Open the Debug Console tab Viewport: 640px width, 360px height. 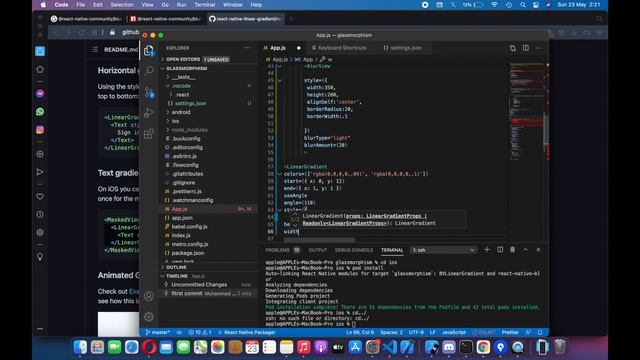(354, 250)
